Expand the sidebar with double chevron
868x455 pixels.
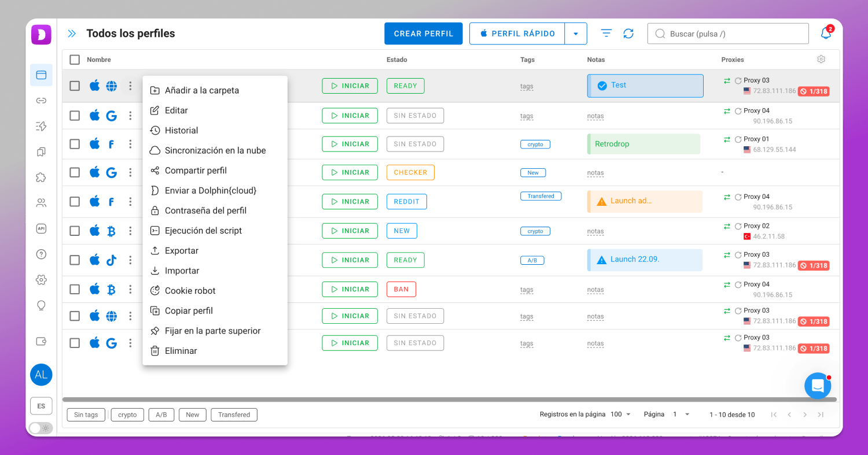72,34
